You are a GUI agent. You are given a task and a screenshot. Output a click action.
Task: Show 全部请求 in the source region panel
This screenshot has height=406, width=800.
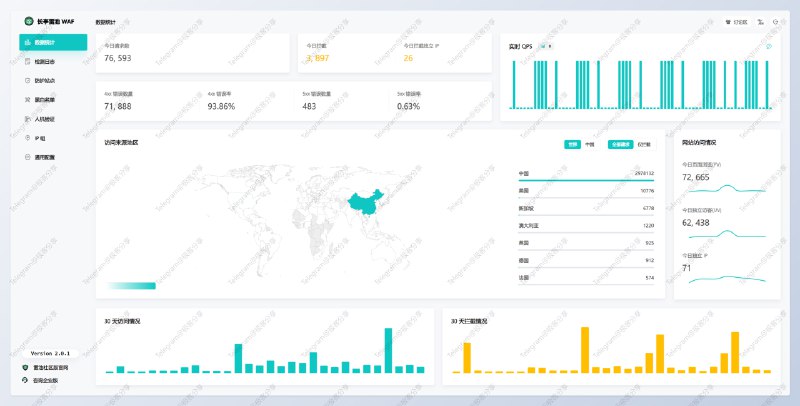coord(621,144)
